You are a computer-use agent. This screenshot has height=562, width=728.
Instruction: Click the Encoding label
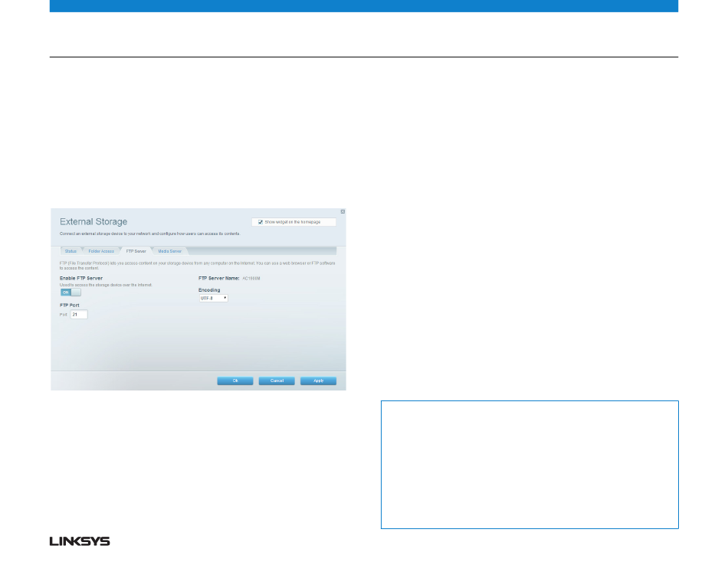pyautogui.click(x=209, y=290)
